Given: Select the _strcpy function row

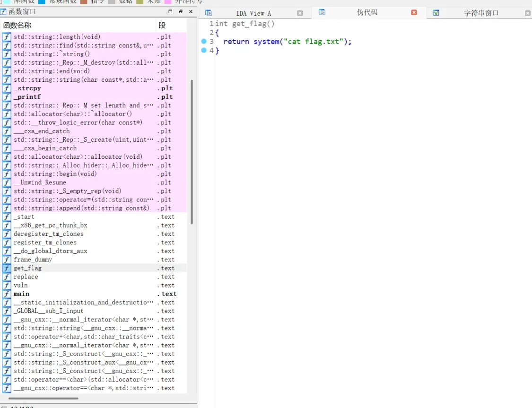Looking at the screenshot, I should tap(94, 88).
